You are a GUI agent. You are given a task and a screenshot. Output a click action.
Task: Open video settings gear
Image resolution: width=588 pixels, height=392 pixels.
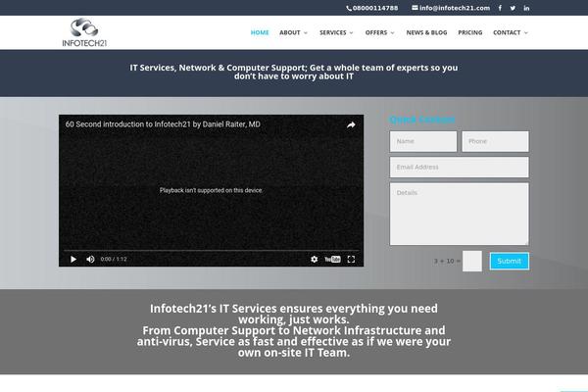coord(315,259)
